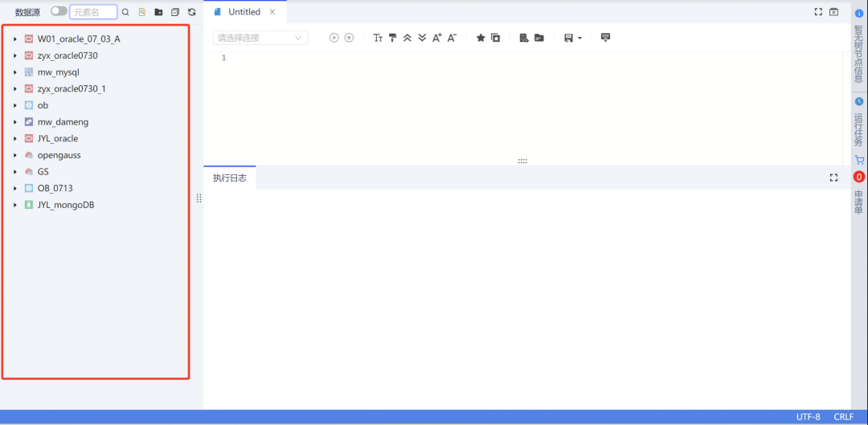Stop execution with the stop icon
The height and width of the screenshot is (425, 868).
coord(350,38)
